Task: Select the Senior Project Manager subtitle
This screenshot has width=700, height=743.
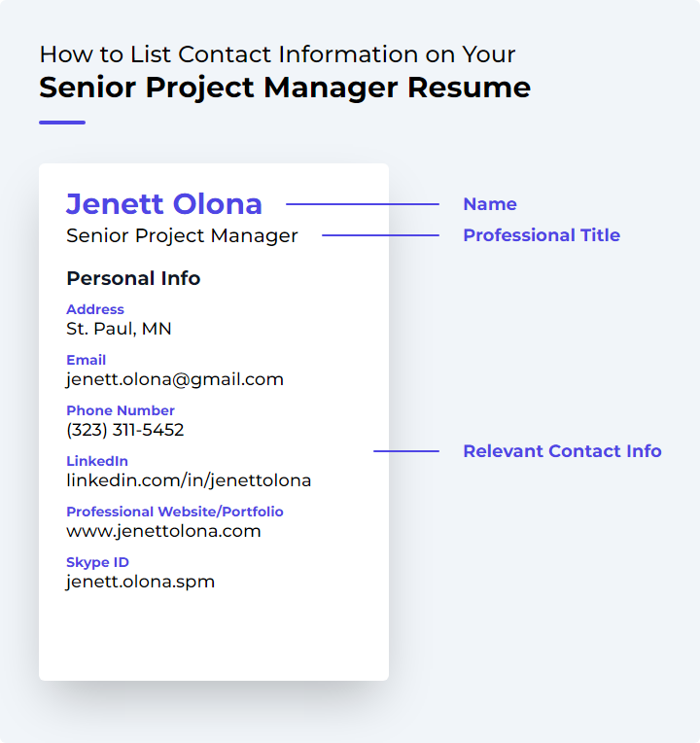Action: [x=182, y=236]
